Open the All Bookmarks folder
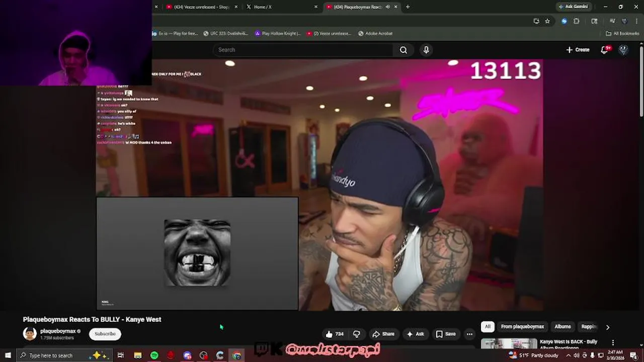The width and height of the screenshot is (644, 362). pos(622,33)
